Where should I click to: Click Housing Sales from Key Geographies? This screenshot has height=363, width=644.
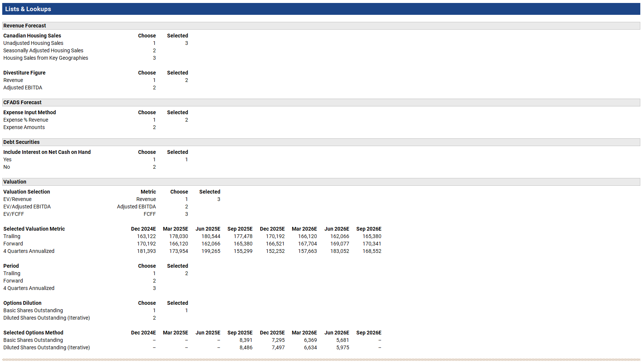pyautogui.click(x=46, y=58)
